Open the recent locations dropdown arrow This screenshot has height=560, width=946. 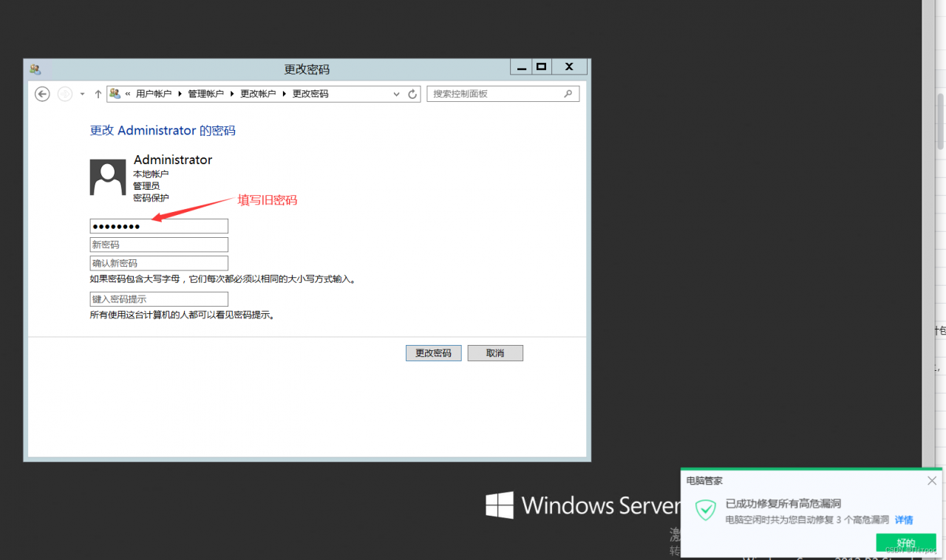coord(82,94)
